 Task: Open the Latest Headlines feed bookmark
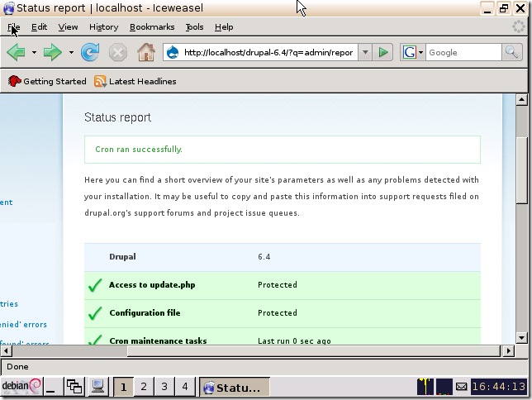(135, 81)
